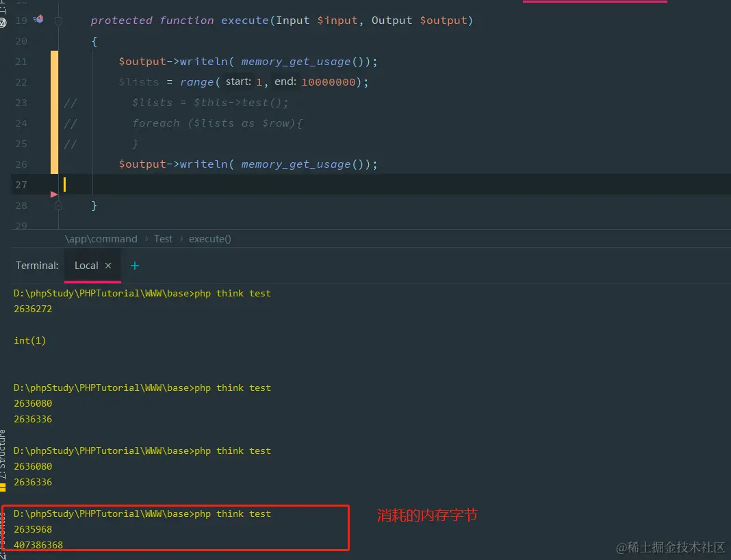
Task: Collapse the execute function fold marker at line 19
Action: coord(58,21)
